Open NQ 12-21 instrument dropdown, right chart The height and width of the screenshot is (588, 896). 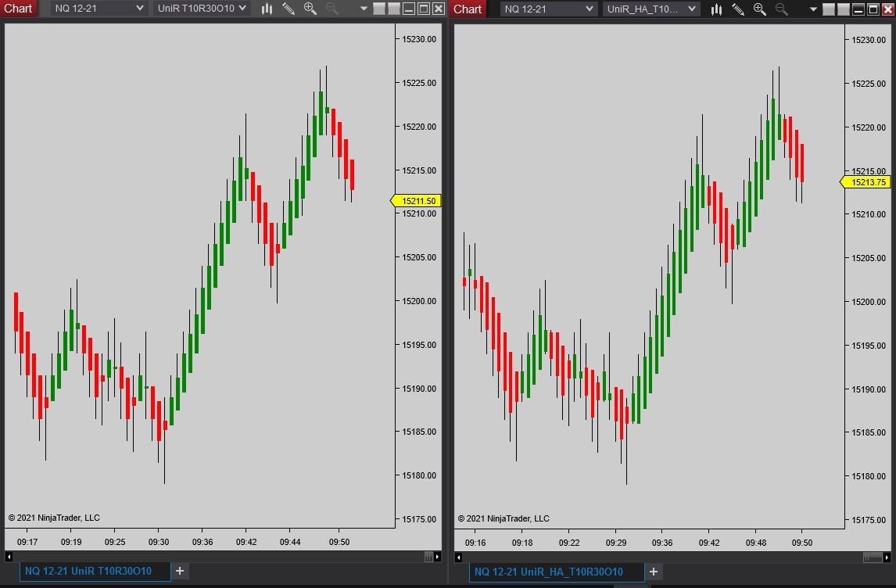(x=549, y=9)
